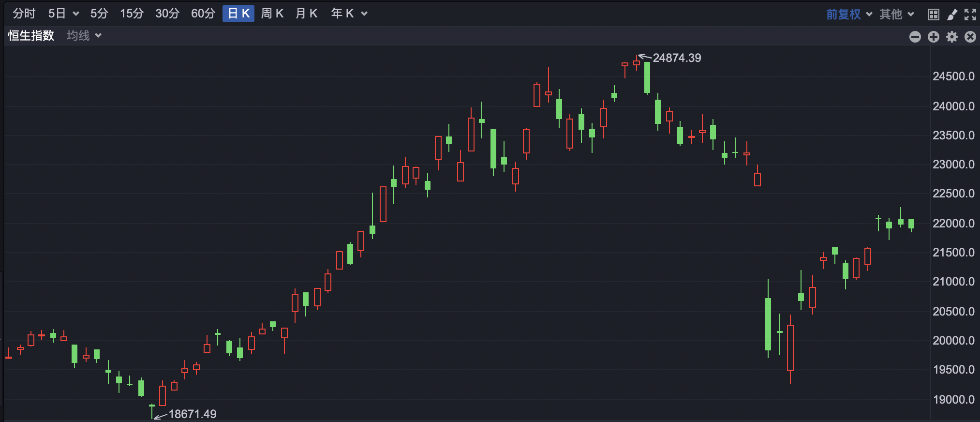The image size is (980, 422).
Task: Activate the drawing brush tool icon
Action: 952,15
